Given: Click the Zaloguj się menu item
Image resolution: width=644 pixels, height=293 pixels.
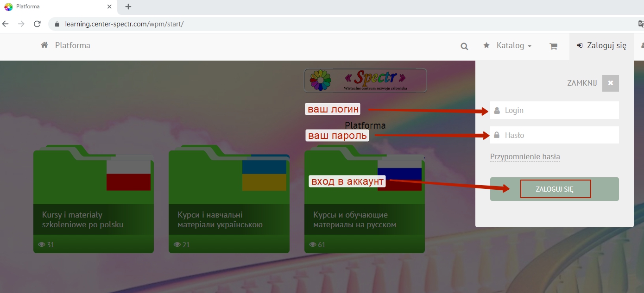Looking at the screenshot, I should point(601,45).
